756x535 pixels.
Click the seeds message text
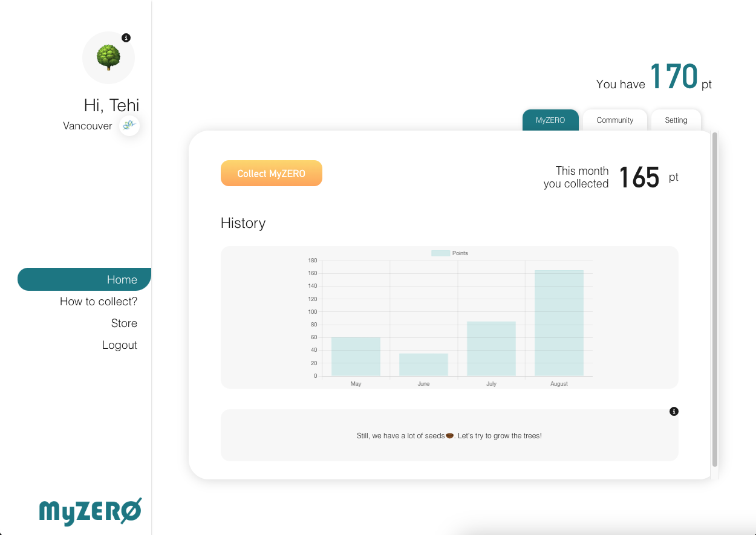pyautogui.click(x=449, y=435)
